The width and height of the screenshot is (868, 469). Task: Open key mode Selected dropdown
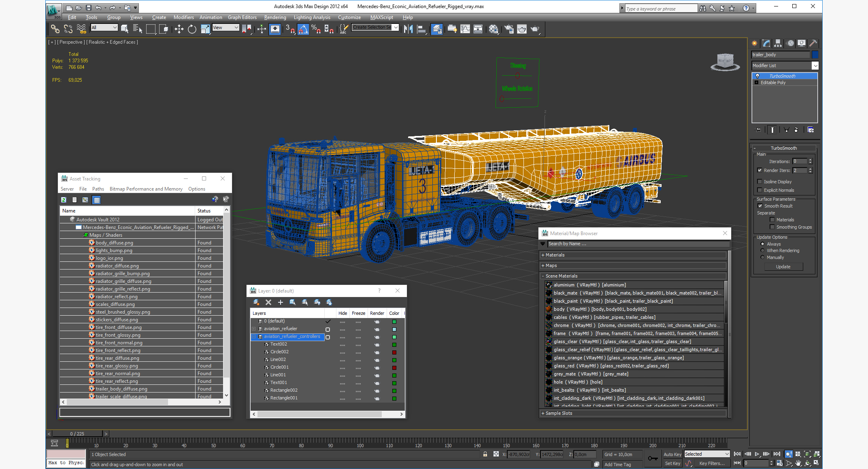tap(707, 454)
